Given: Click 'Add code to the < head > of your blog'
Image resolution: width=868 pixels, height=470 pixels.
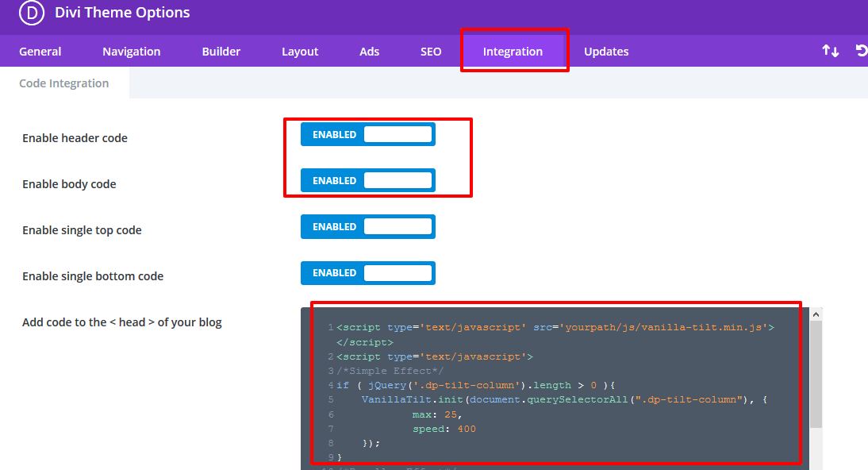Looking at the screenshot, I should click(121, 322).
